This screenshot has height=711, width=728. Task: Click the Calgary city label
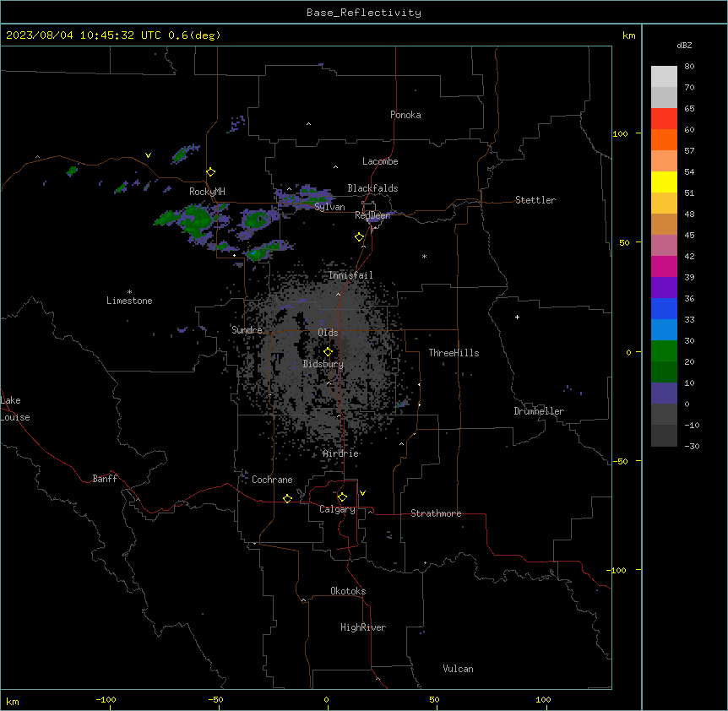(337, 509)
